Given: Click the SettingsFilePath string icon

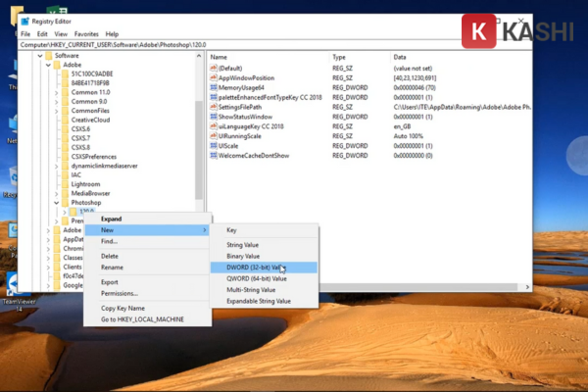Looking at the screenshot, I should coord(214,107).
